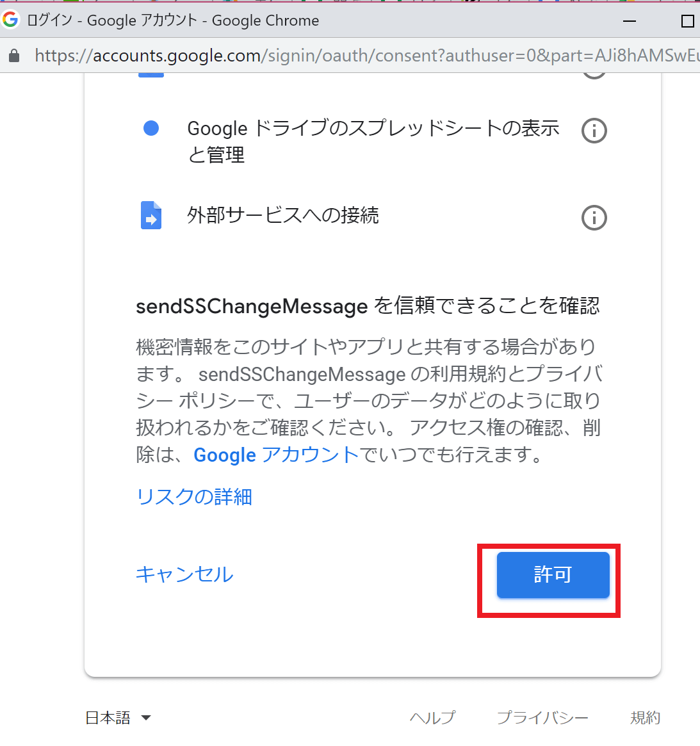This screenshot has height=746, width=700.
Task: Click the blue document icon for 外部サービスへの接続
Action: pos(151,215)
